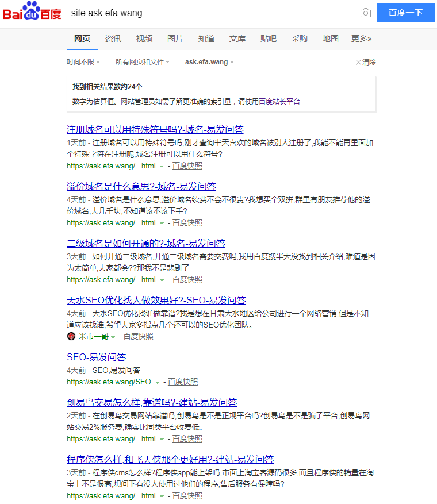Viewport: 437px width, 504px height.
Task: Open 百度快照 for 二级域名 result
Action: click(187, 280)
